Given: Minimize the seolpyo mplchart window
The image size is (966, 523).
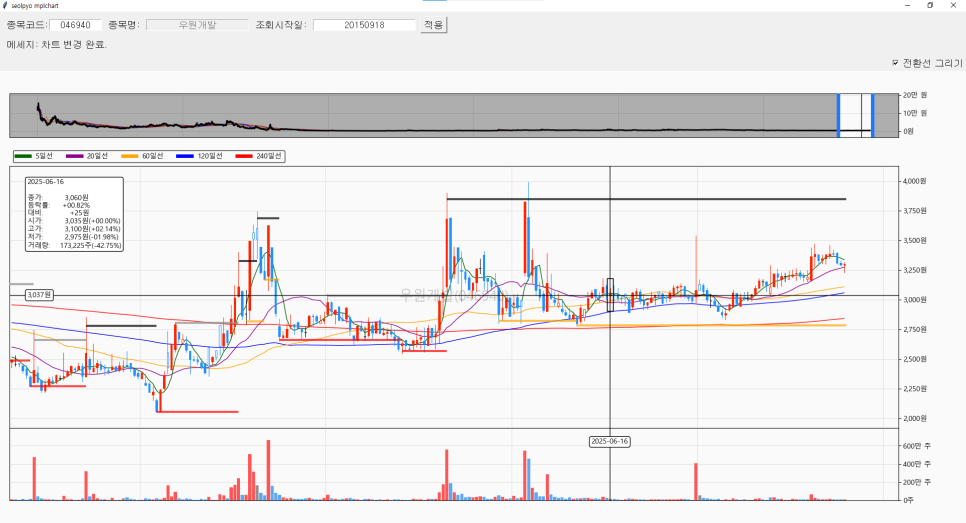Looking at the screenshot, I should pos(907,5).
